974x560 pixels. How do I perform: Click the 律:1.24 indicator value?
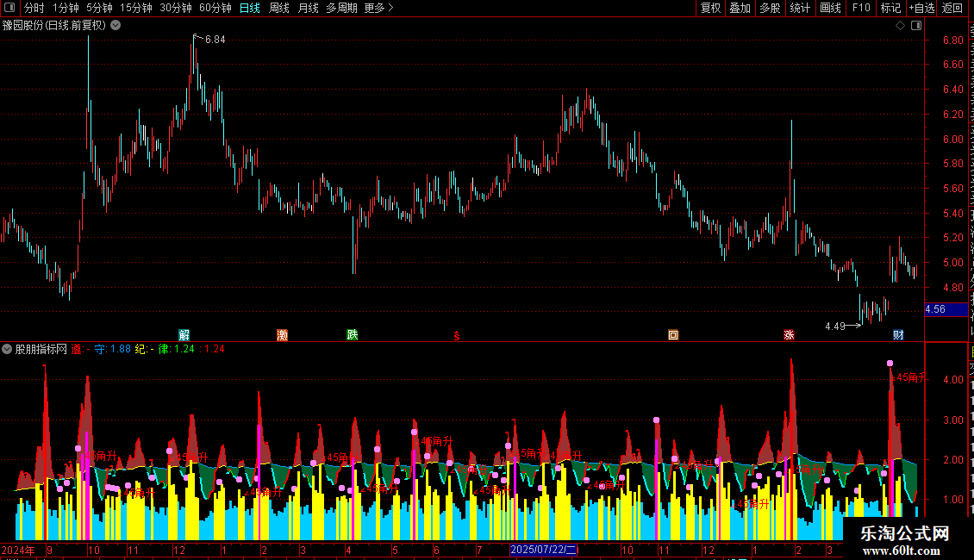click(x=177, y=350)
